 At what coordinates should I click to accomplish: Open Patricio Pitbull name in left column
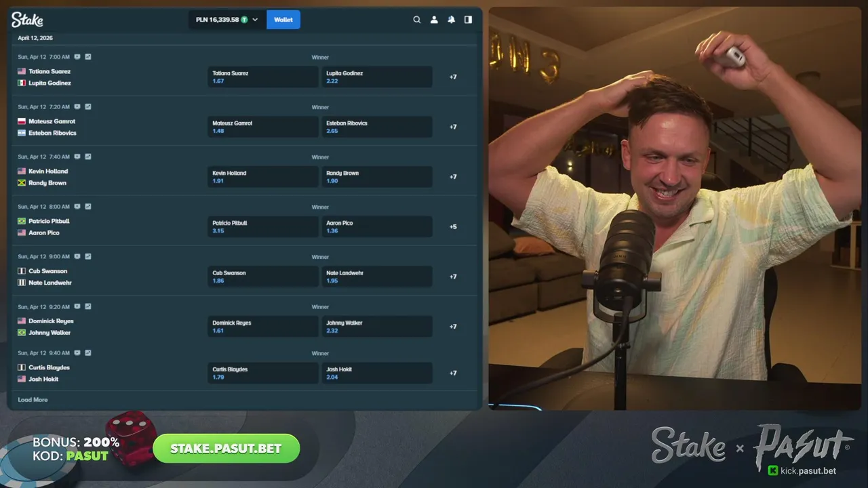[x=49, y=221]
